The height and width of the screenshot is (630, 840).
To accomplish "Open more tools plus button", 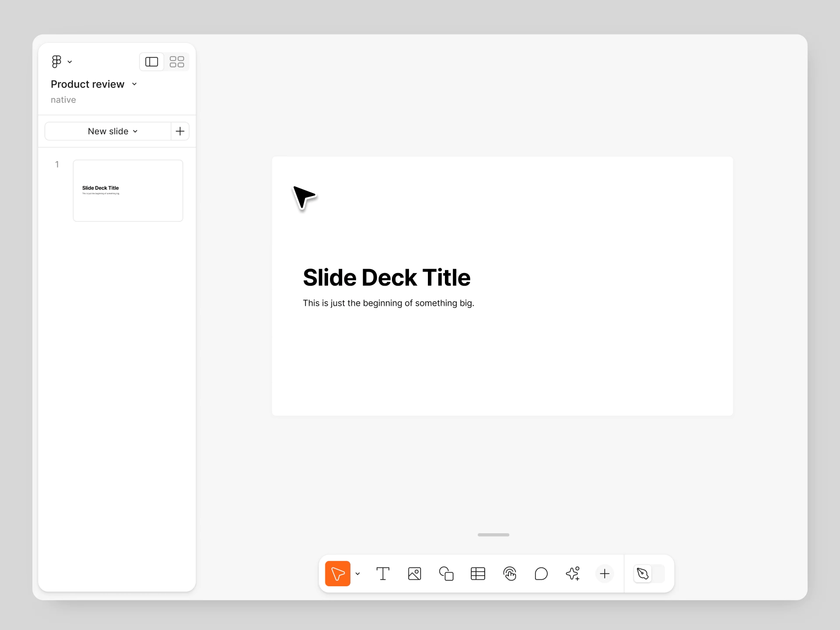I will (x=605, y=574).
